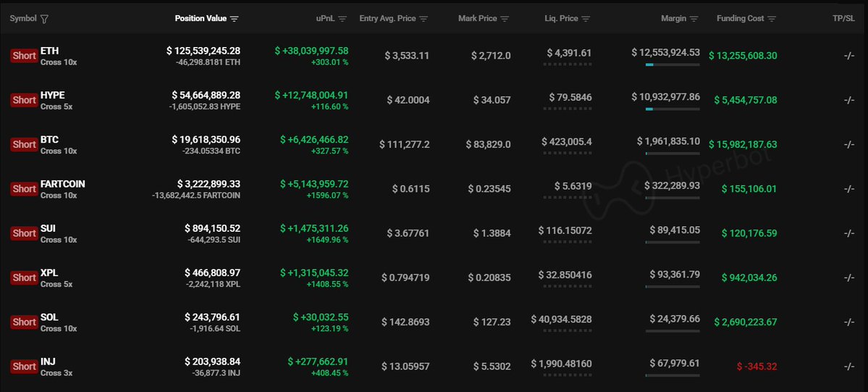Click the Margin header label
Image resolution: width=868 pixels, height=392 pixels.
coord(674,18)
